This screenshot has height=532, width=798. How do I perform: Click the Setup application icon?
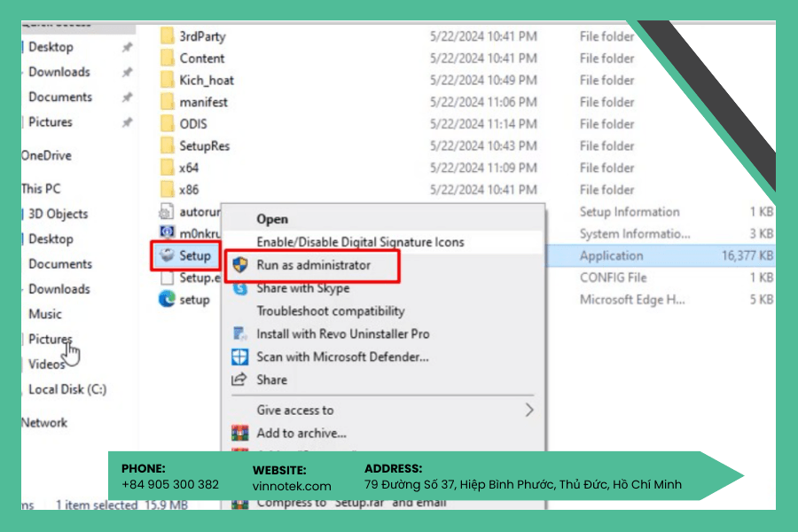coord(167,255)
